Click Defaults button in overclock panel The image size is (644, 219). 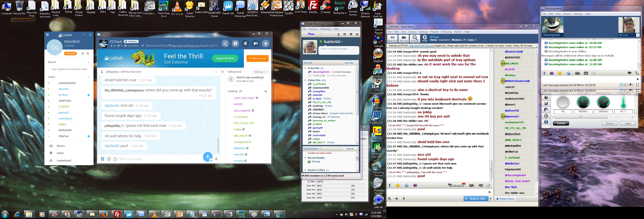click(x=561, y=123)
